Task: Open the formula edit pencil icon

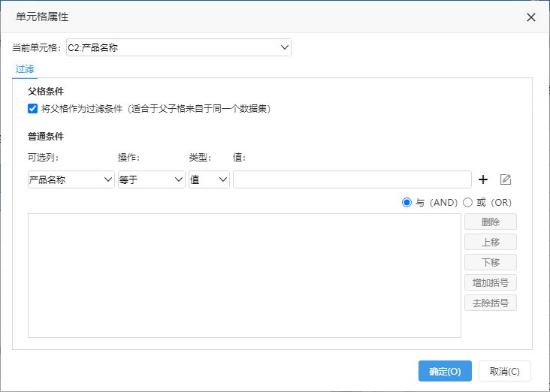Action: pos(506,179)
